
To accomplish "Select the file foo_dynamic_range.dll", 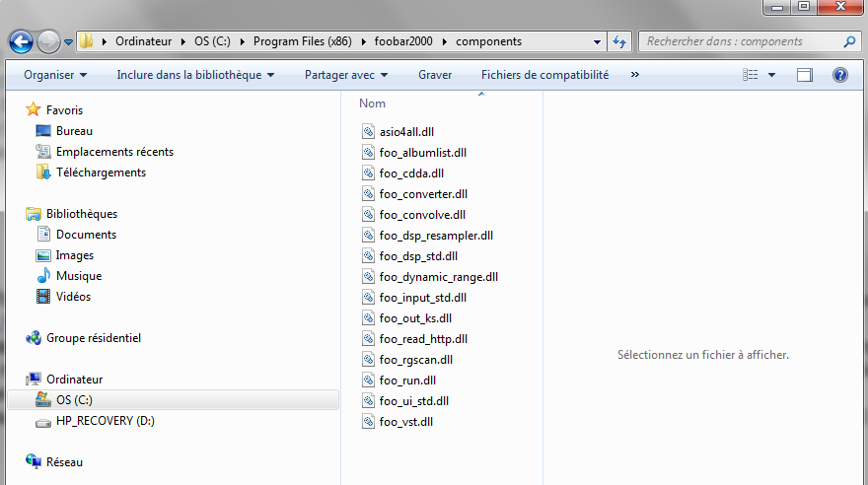I will pos(438,277).
